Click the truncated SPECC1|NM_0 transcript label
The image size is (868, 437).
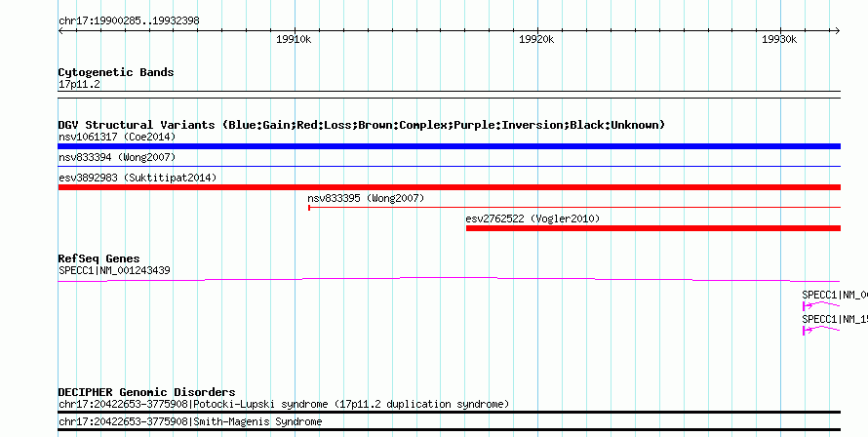(835, 296)
